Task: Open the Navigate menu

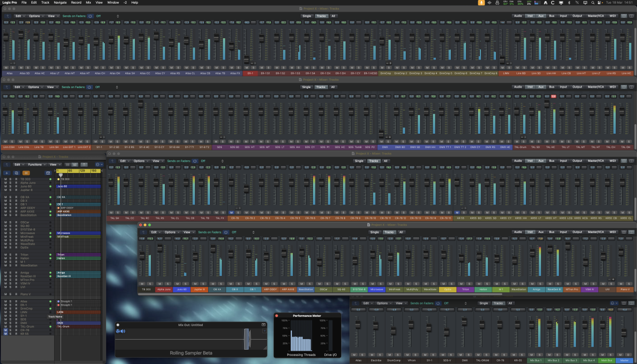Action: point(61,3)
